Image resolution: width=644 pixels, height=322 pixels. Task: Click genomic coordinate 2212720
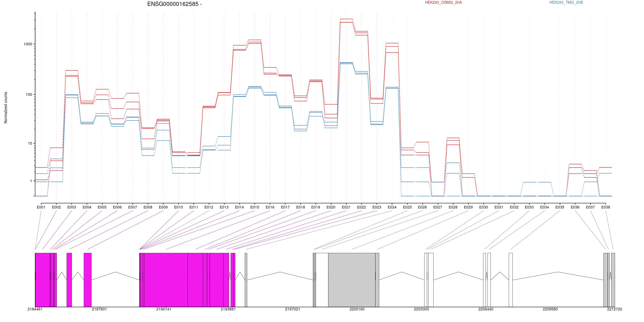[614, 309]
